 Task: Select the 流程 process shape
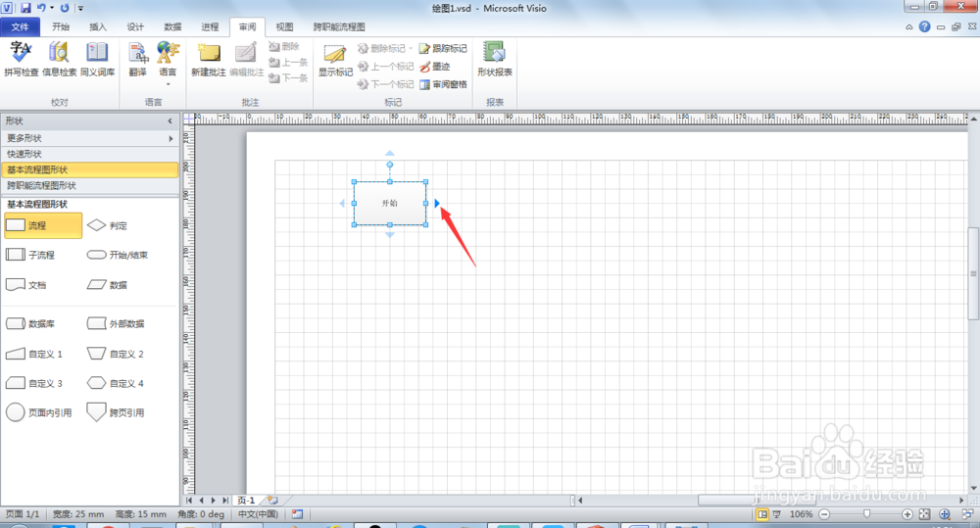[42, 225]
